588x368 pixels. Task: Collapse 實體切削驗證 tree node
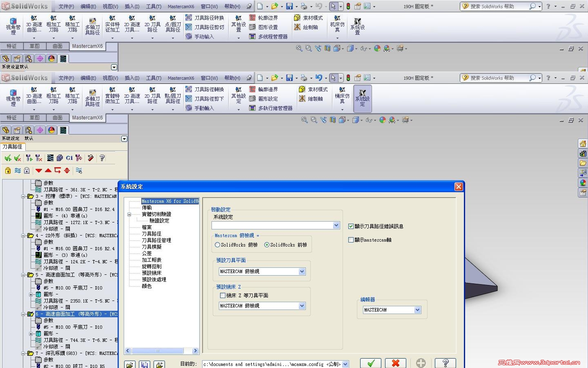point(129,214)
